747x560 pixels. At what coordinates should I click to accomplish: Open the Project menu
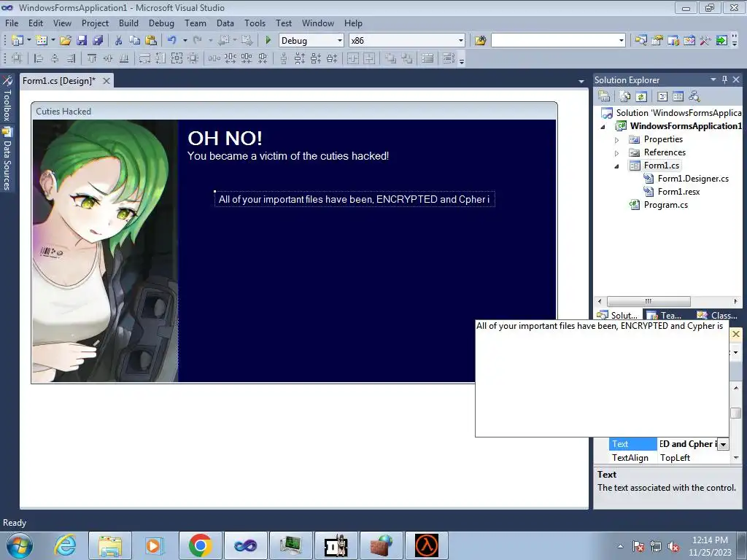[x=95, y=23]
